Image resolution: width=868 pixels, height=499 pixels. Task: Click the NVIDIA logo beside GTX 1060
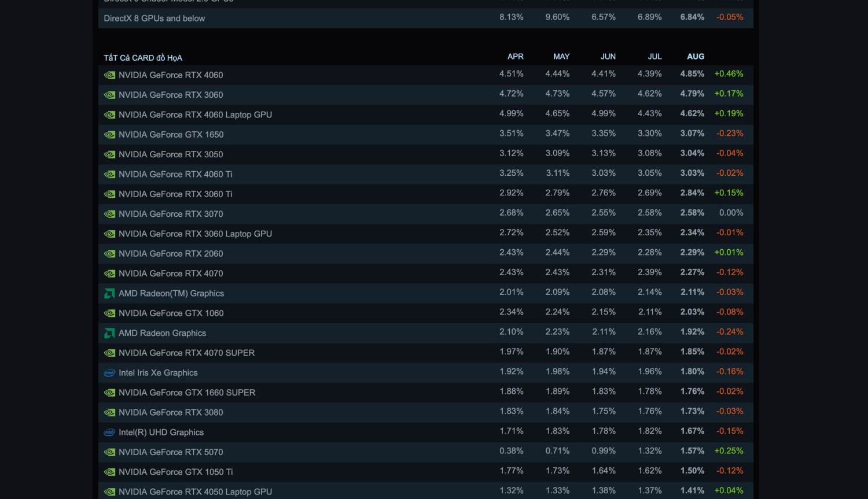[109, 313]
